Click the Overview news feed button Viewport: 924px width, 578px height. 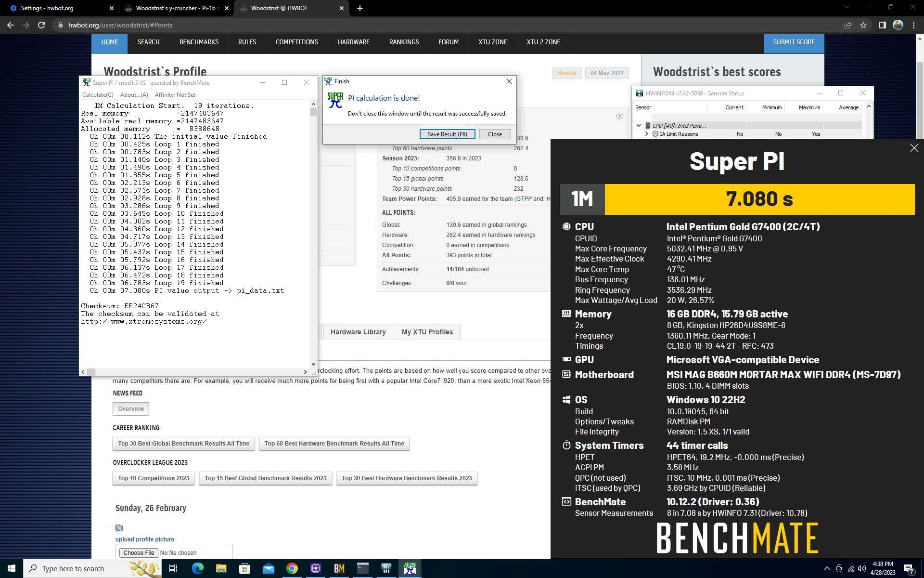click(x=131, y=409)
